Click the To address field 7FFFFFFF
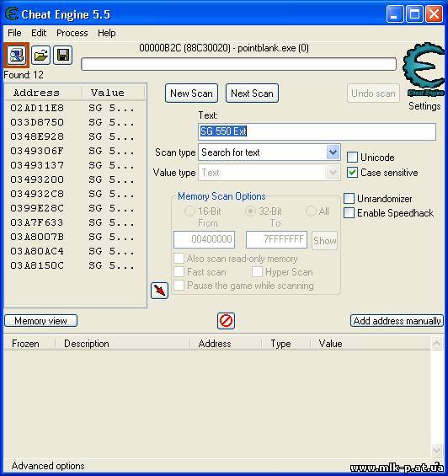 pos(276,239)
